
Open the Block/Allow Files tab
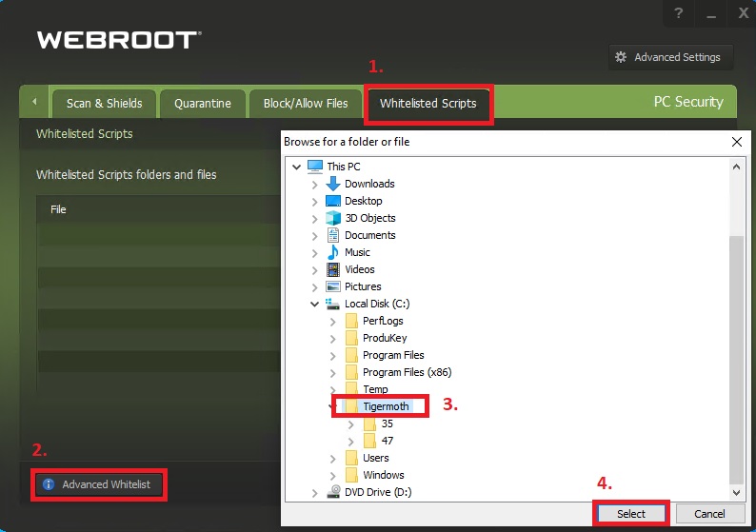pyautogui.click(x=306, y=103)
